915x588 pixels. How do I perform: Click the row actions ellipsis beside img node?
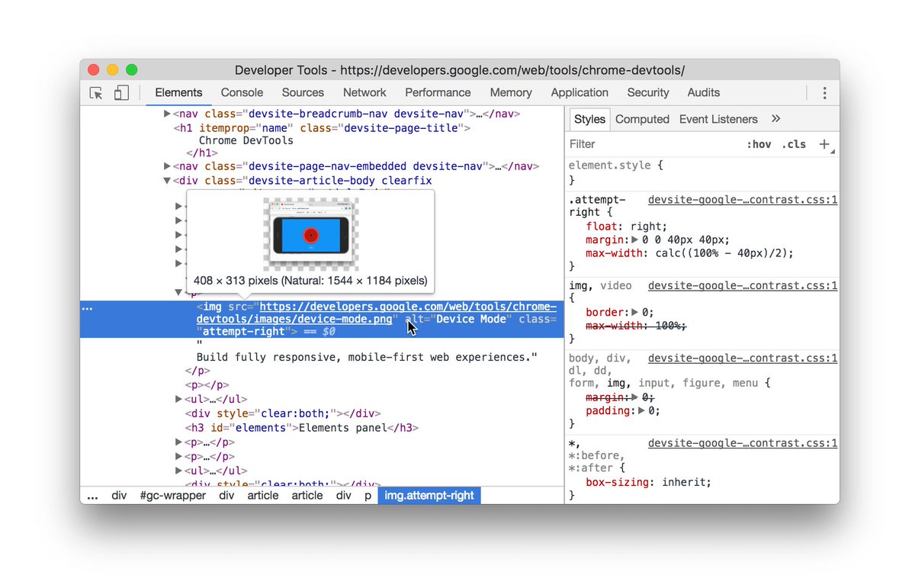[87, 308]
